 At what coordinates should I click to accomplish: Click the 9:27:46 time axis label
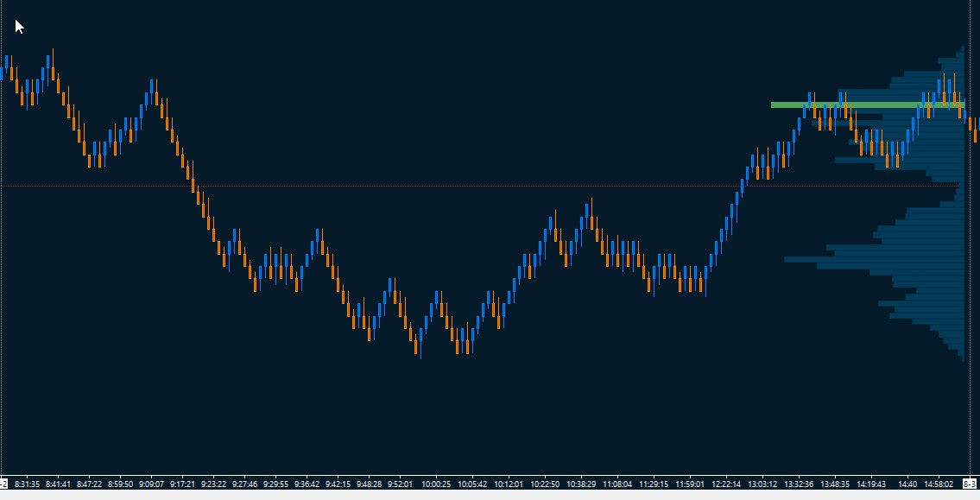pyautogui.click(x=244, y=484)
